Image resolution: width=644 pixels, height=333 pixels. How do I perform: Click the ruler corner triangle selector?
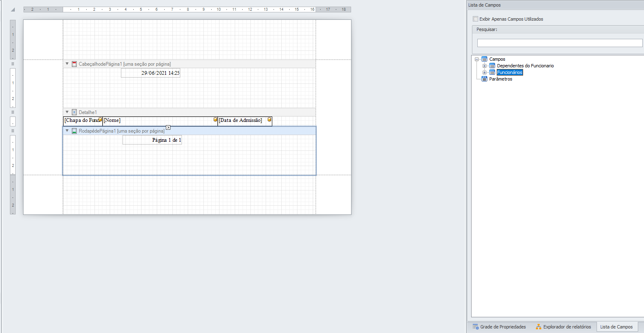pyautogui.click(x=13, y=10)
